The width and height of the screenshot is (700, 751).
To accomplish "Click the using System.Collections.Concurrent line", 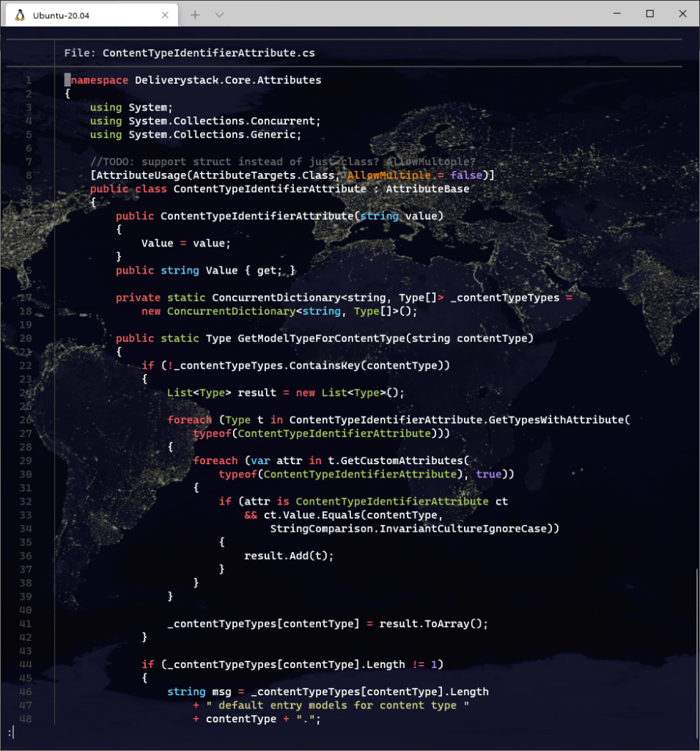I will pyautogui.click(x=205, y=121).
